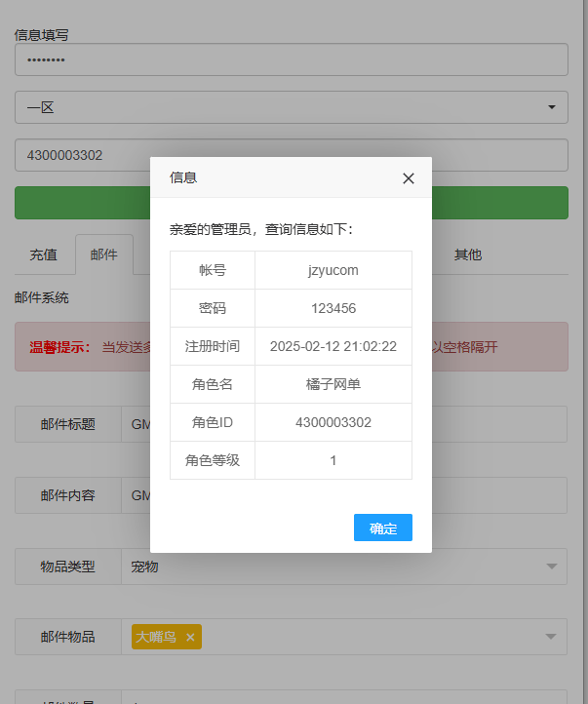The height and width of the screenshot is (704, 588).
Task: Click the role name 橘子网单 cell
Action: pyautogui.click(x=333, y=384)
